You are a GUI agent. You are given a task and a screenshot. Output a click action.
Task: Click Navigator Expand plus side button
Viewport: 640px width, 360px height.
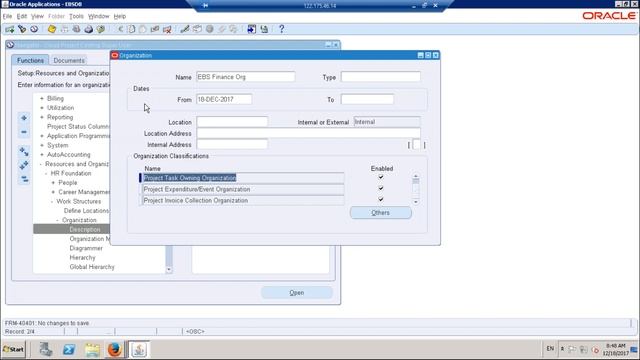click(24, 118)
